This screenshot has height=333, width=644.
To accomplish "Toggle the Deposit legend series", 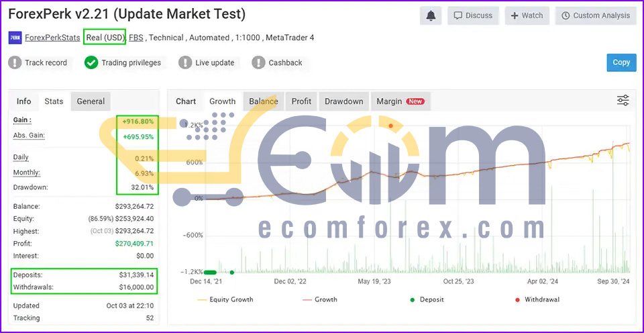I will click(427, 299).
